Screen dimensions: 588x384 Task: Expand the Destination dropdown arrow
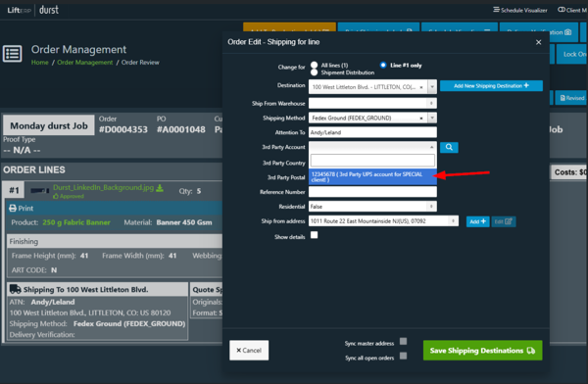pos(432,87)
